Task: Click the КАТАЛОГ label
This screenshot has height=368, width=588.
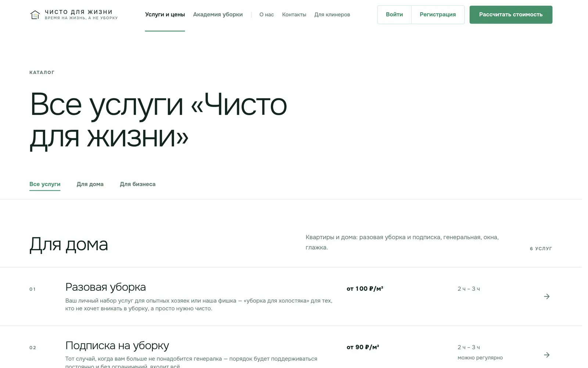Action: pos(42,72)
